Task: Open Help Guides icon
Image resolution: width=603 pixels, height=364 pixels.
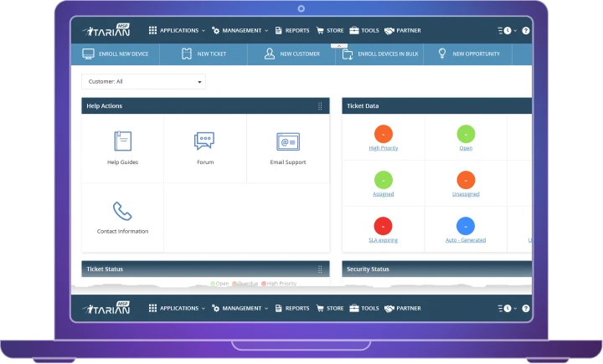Action: pyautogui.click(x=122, y=141)
